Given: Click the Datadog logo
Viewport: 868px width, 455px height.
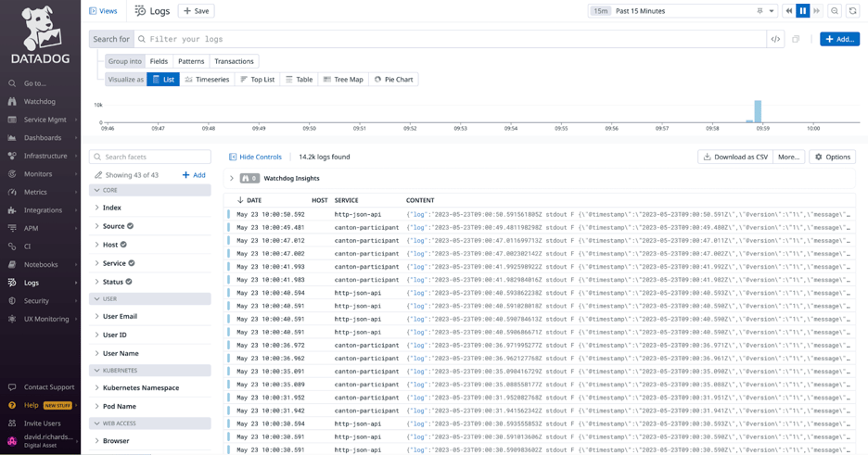Looking at the screenshot, I should click(x=41, y=34).
